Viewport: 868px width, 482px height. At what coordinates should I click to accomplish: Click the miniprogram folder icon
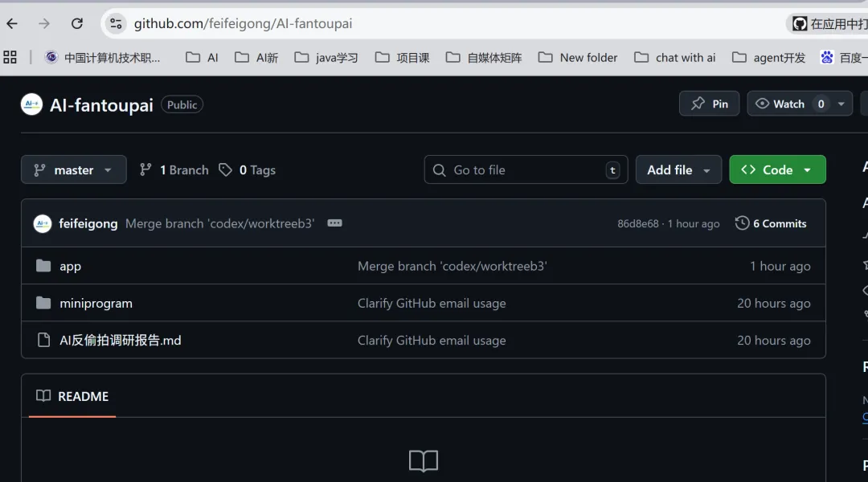coord(43,303)
